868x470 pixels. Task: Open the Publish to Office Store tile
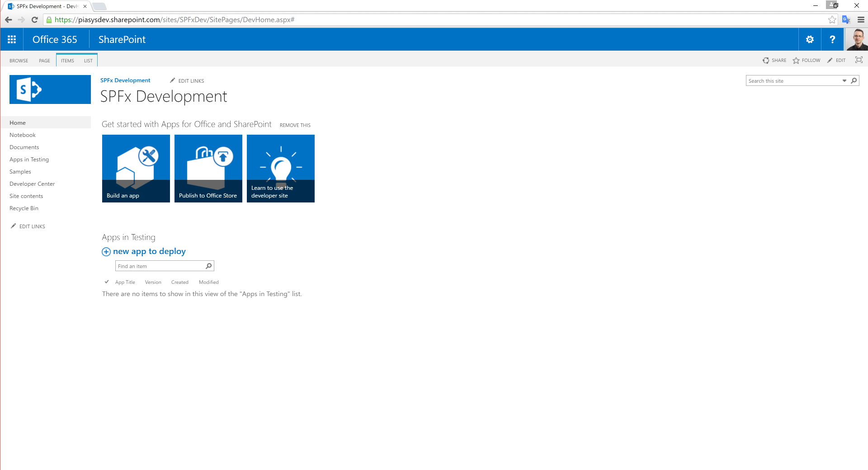click(x=208, y=169)
